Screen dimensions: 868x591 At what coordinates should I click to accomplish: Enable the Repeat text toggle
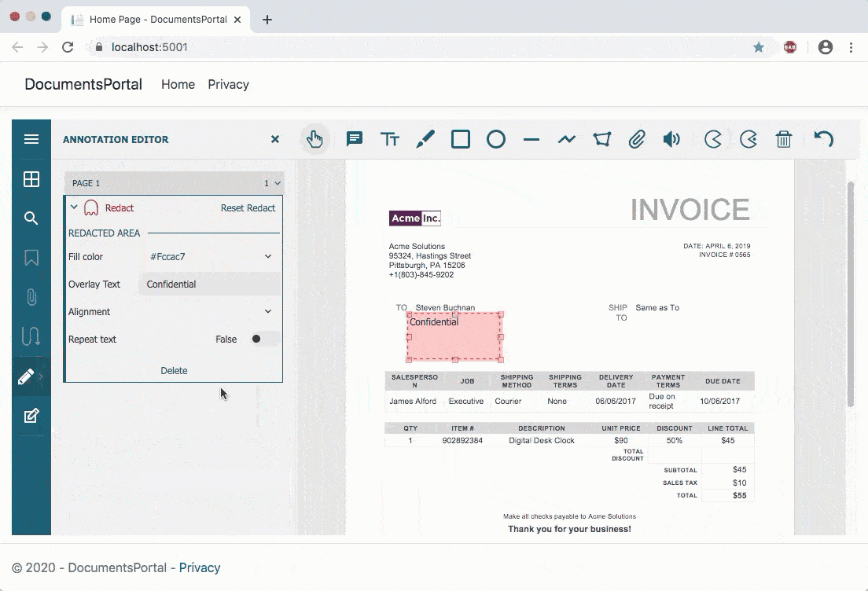tap(259, 339)
